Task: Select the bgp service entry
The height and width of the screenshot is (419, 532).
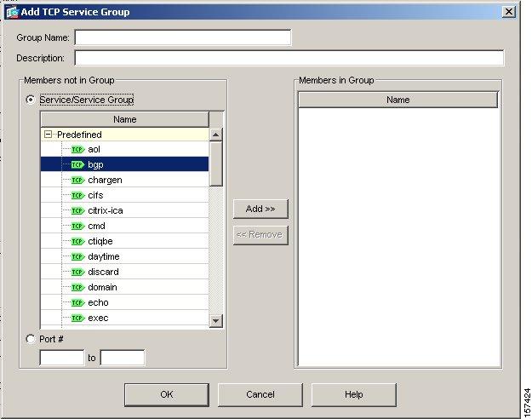Action: click(x=124, y=165)
